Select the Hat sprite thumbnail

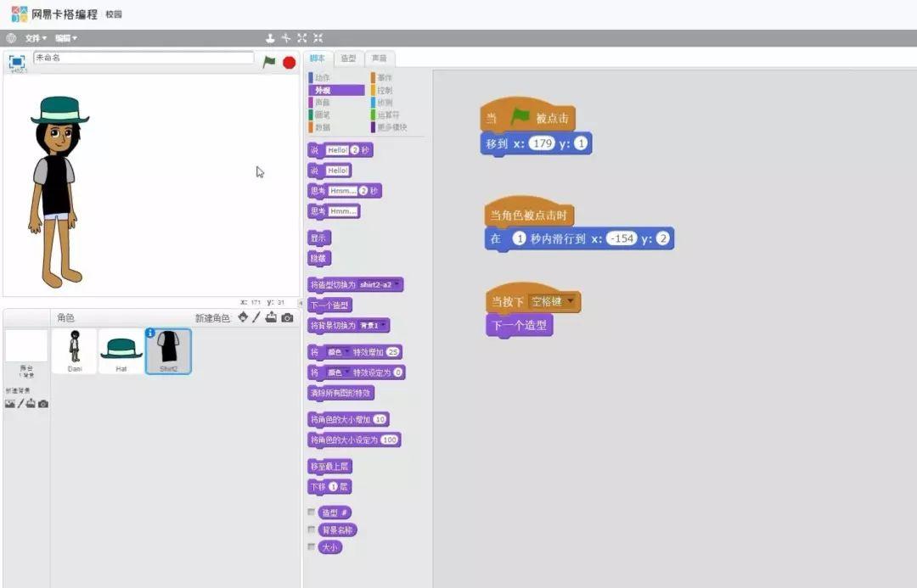[121, 350]
